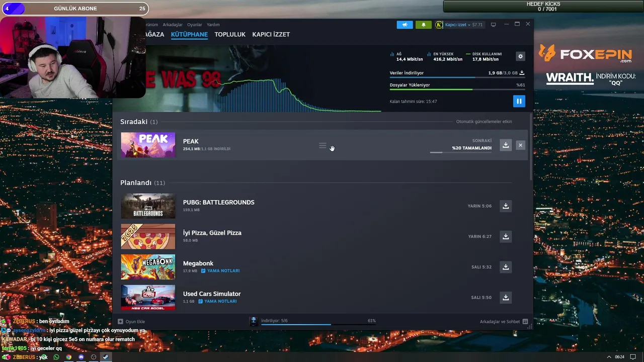The height and width of the screenshot is (362, 644).
Task: Select the PUBG: BATTLEGROUNDS title text
Action: pos(218,202)
